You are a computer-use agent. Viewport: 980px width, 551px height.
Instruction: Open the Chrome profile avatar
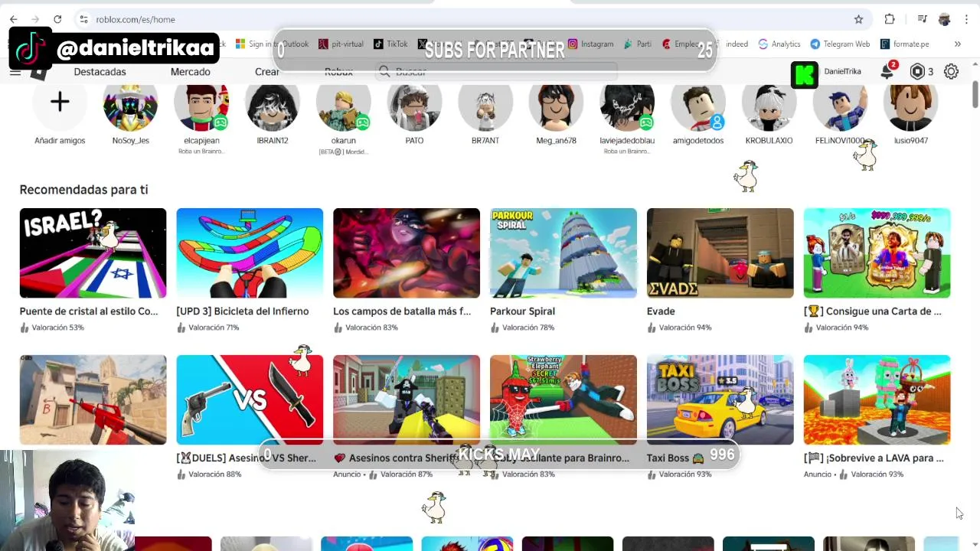click(945, 19)
